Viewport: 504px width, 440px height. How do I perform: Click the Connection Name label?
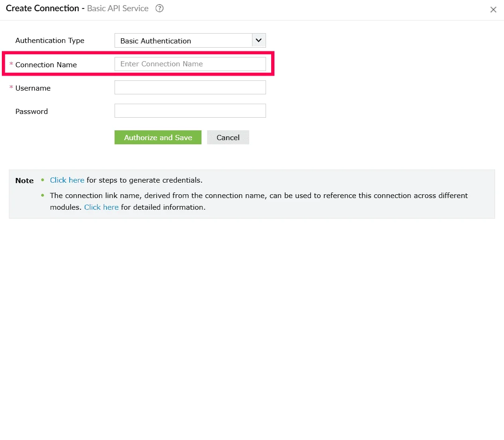click(x=46, y=65)
